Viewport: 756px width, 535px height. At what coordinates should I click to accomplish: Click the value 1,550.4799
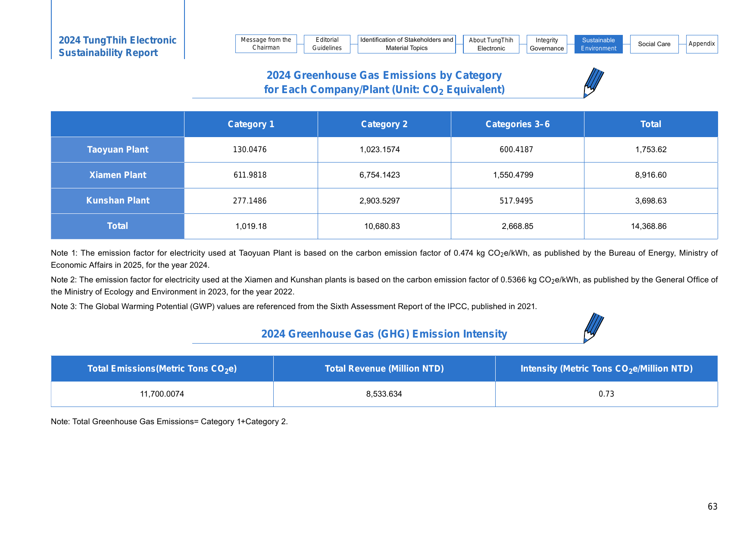[x=513, y=175]
